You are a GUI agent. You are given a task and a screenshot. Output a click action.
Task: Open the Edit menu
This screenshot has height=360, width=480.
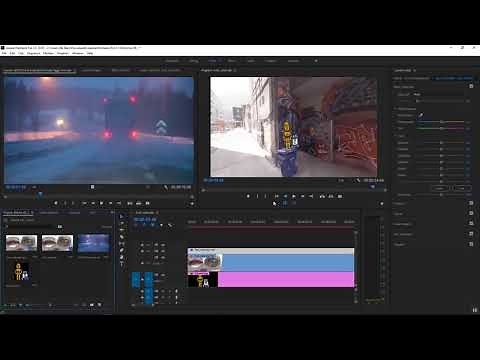coord(12,53)
